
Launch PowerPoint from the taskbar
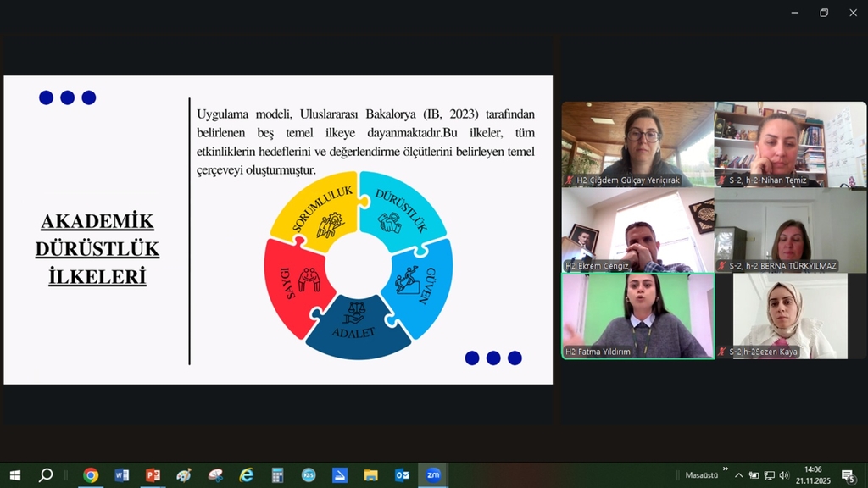click(x=153, y=475)
